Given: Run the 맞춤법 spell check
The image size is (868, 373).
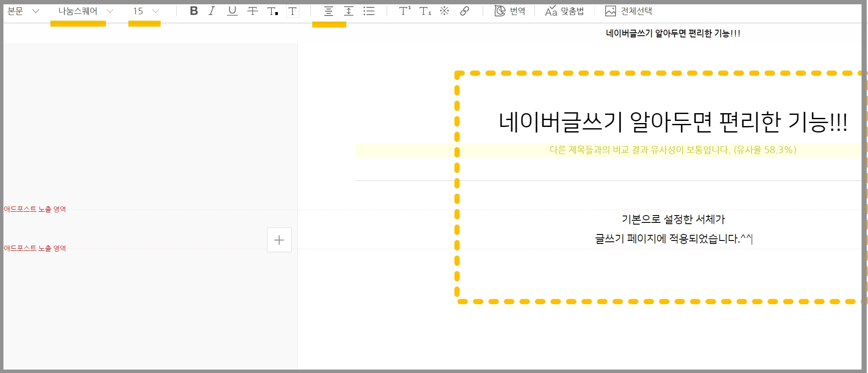Looking at the screenshot, I should click(x=564, y=11).
